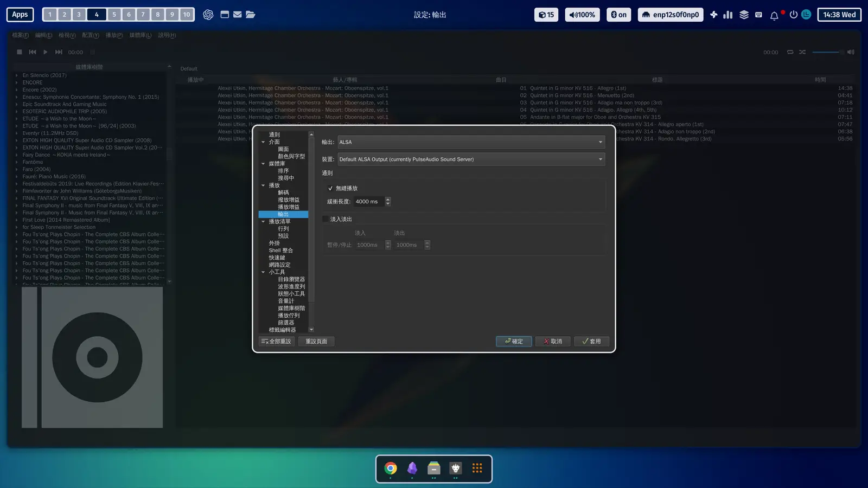
Task: Open the 說明(H) menu
Action: (167, 35)
